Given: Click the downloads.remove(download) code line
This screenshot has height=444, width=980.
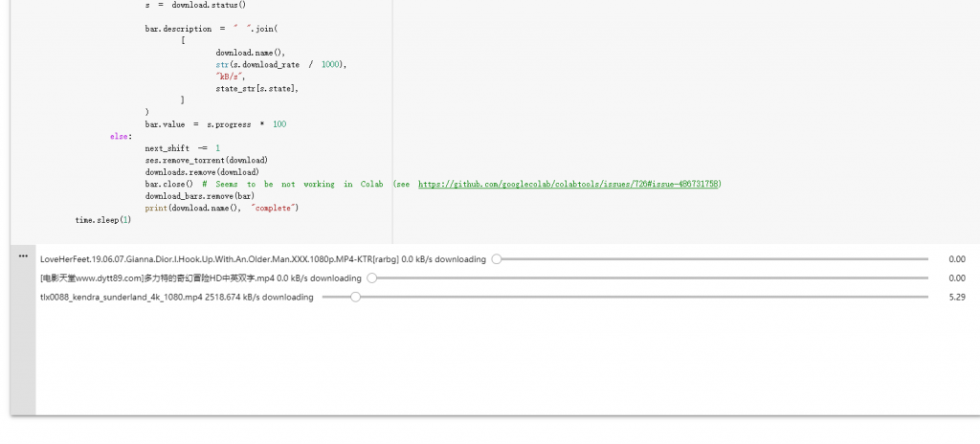Looking at the screenshot, I should (x=202, y=172).
